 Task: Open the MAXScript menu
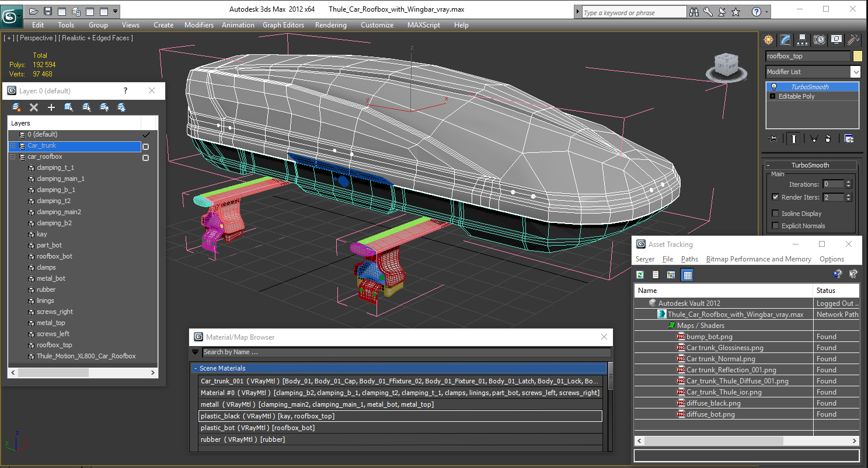coord(424,25)
